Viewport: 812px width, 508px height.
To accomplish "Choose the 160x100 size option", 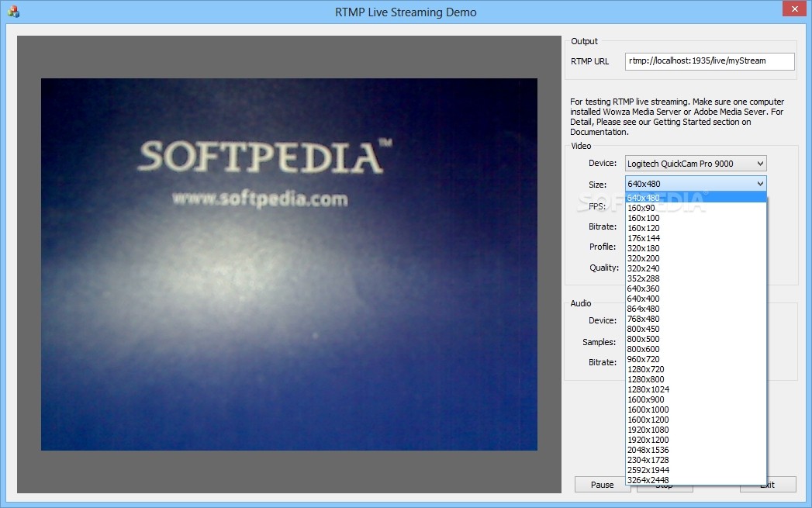I will (696, 218).
